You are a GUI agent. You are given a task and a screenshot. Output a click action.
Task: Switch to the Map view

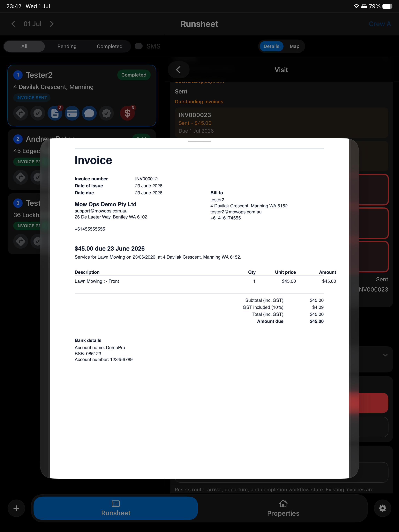tap(294, 46)
